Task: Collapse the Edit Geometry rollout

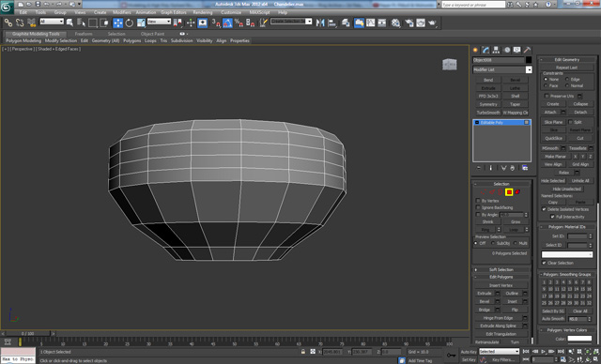Action: coord(567,60)
